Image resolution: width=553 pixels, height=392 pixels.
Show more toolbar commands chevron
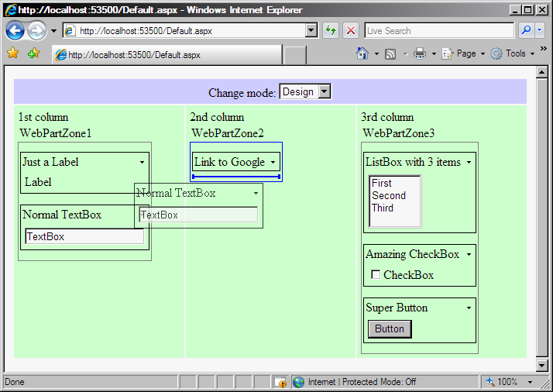pos(544,48)
